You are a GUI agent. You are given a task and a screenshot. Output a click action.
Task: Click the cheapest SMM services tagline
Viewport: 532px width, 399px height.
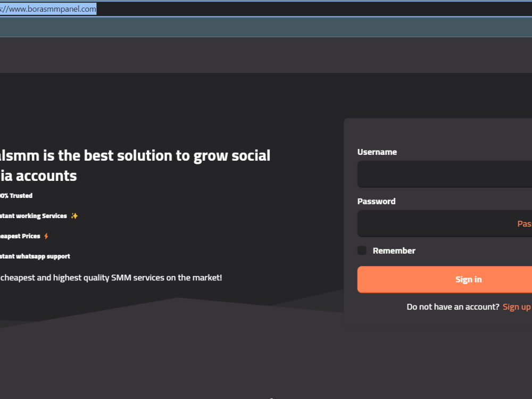coord(111,277)
